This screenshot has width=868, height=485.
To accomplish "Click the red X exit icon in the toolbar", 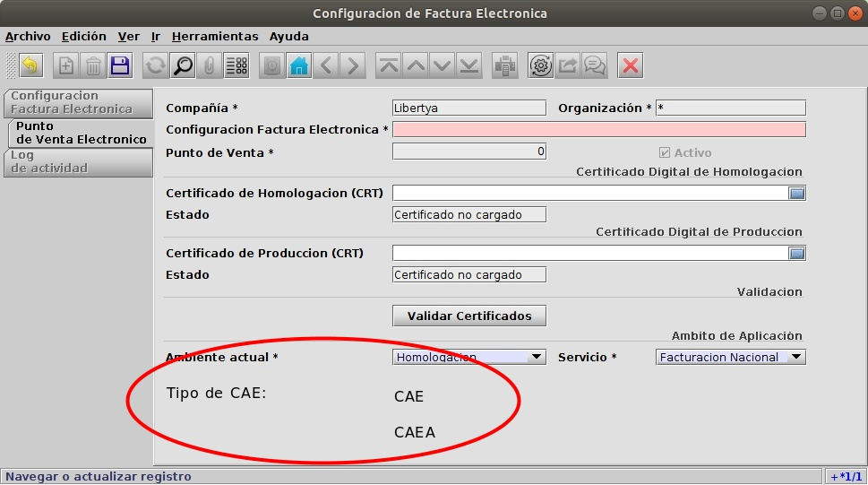I will [x=630, y=66].
